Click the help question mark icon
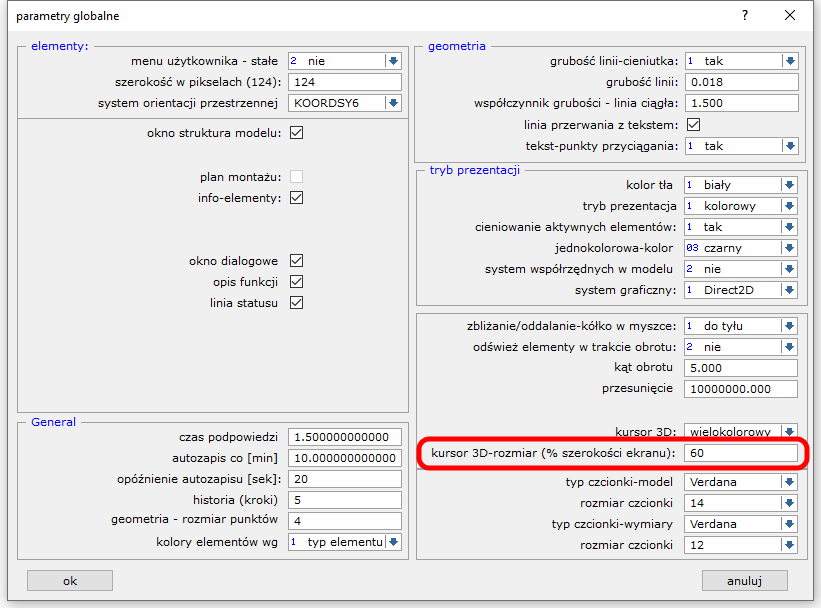The image size is (821, 608). pyautogui.click(x=744, y=16)
